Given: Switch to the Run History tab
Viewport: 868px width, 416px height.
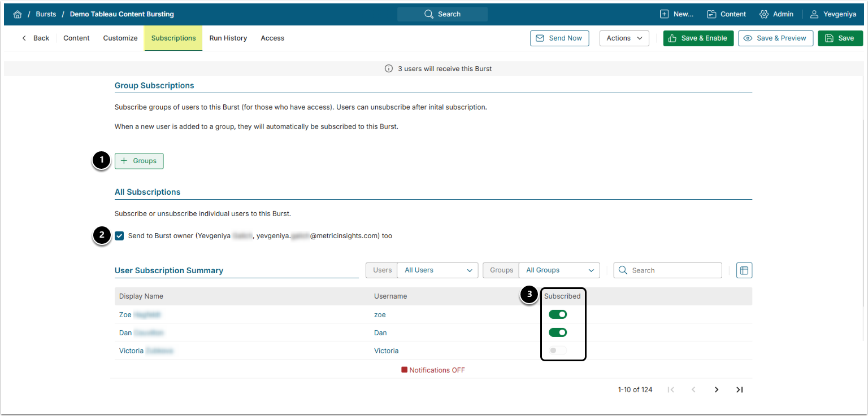Looking at the screenshot, I should (x=228, y=38).
